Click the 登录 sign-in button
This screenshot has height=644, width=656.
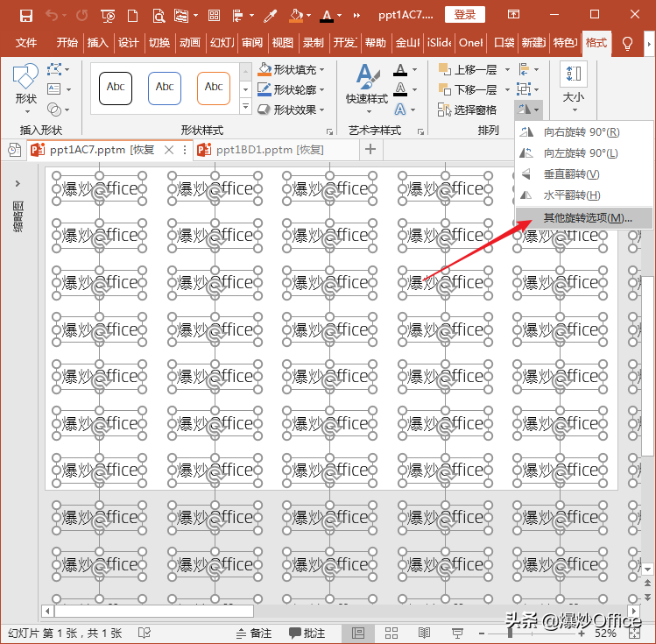(465, 15)
